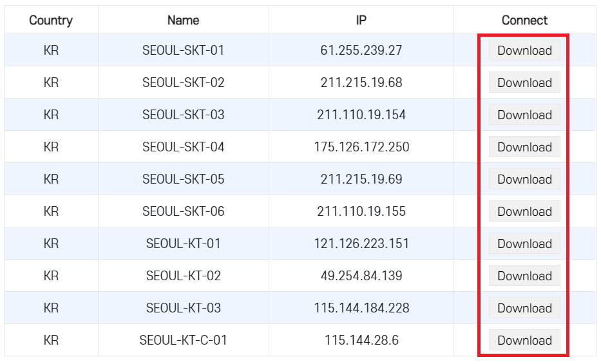Click IP address 175.126.172.250
Viewport: 601px width, 364px height.
pos(361,147)
